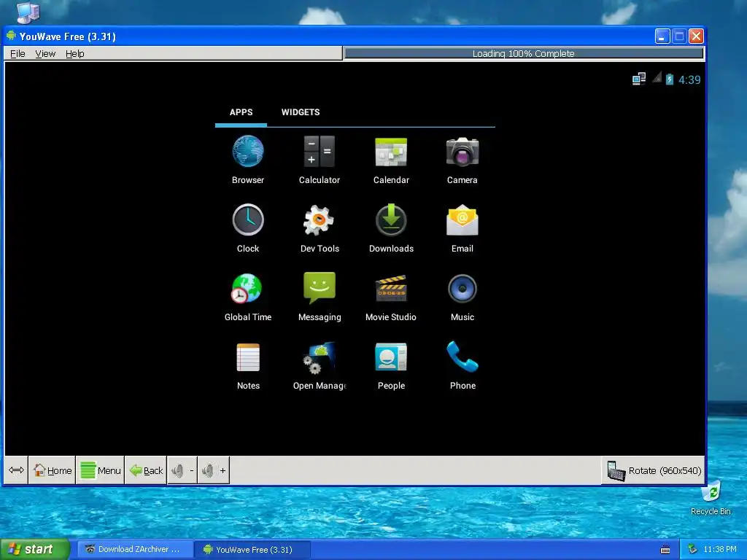Click the Home button in toolbar
Screen dimensions: 747x560
(x=52, y=470)
